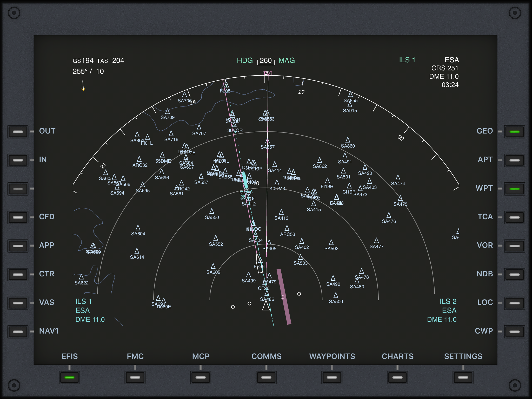This screenshot has height=399, width=532.
Task: Select the SA550 waypoint triangle
Action: [212, 211]
